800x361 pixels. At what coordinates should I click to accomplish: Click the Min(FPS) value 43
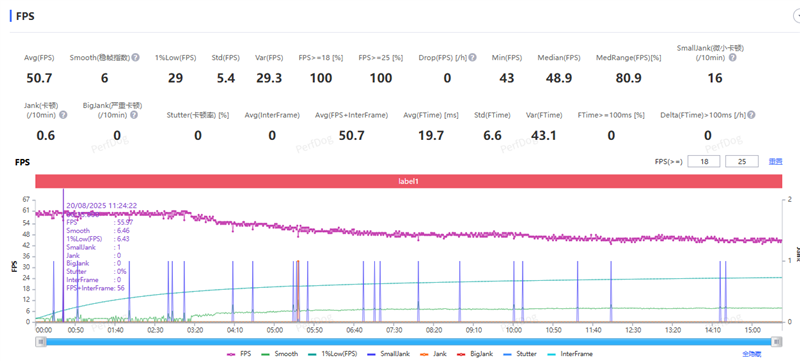[507, 78]
